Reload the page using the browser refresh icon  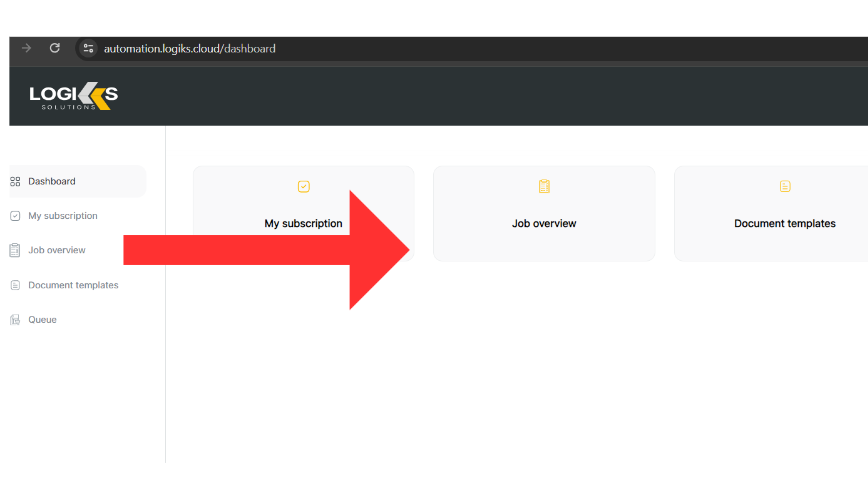[x=55, y=48]
